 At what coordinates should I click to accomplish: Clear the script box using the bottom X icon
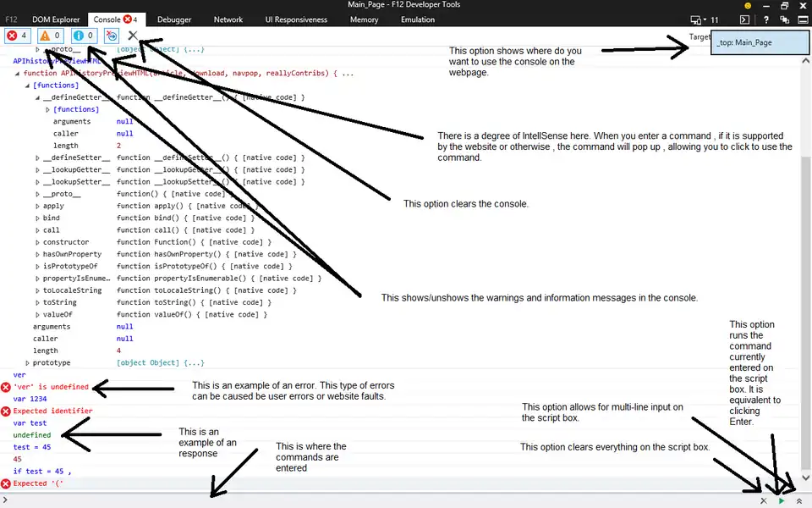[763, 500]
